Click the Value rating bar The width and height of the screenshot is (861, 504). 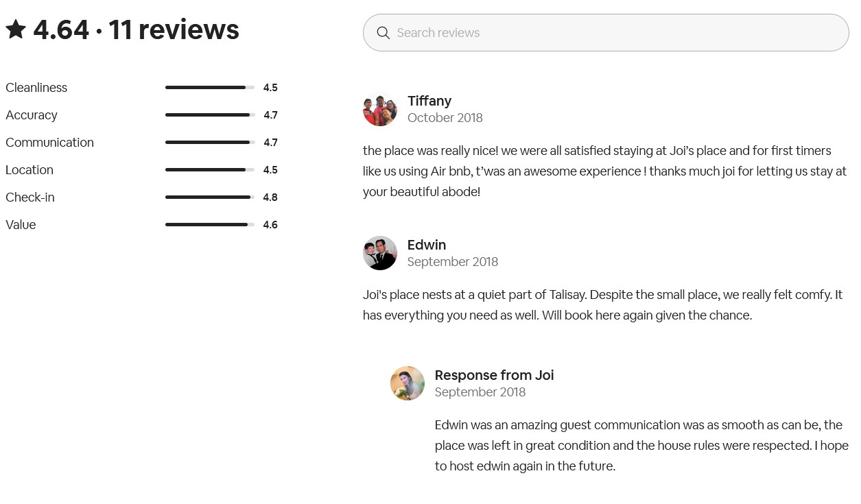coord(209,225)
